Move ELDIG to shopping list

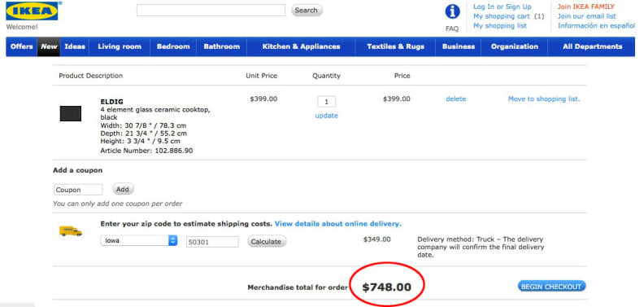tap(544, 99)
